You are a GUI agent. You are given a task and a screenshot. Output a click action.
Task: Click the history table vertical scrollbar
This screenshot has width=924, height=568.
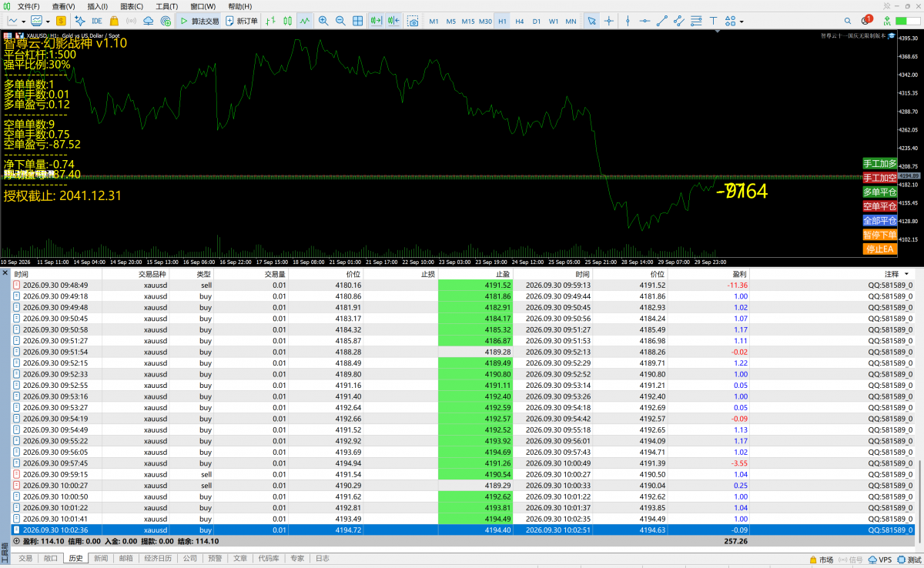pos(919,500)
